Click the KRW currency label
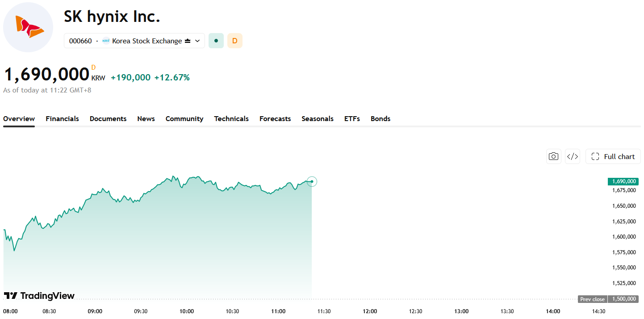The image size is (644, 319). pyautogui.click(x=98, y=78)
